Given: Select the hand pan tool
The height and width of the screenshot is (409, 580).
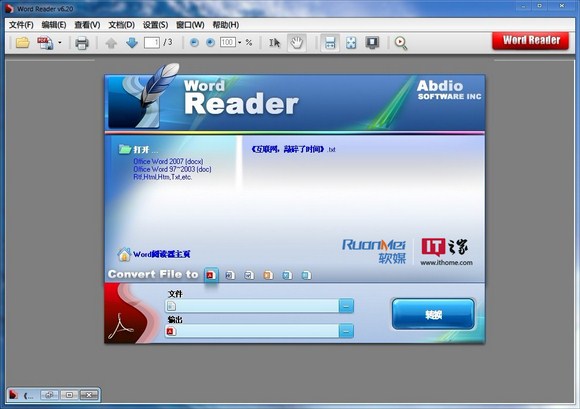Looking at the screenshot, I should coord(297,43).
